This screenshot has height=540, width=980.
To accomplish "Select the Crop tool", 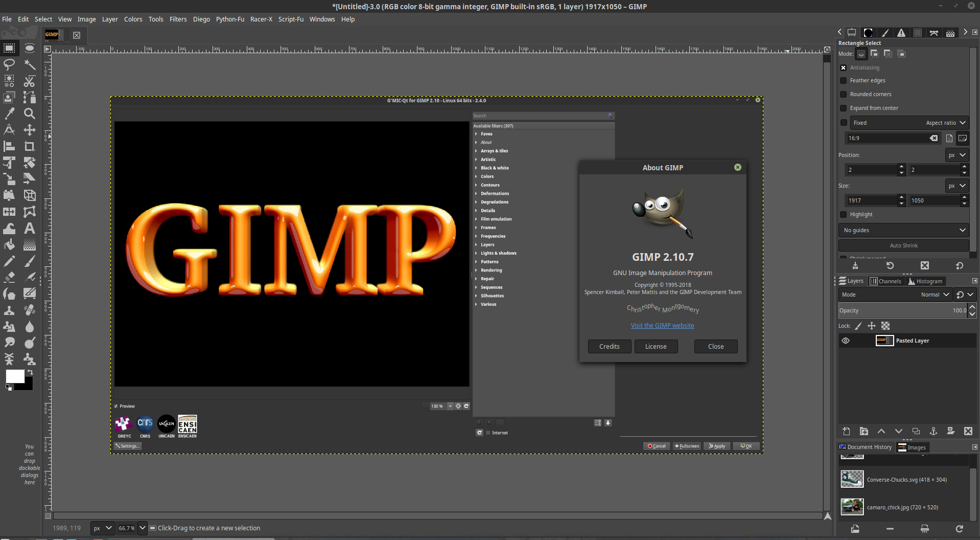I will click(30, 146).
